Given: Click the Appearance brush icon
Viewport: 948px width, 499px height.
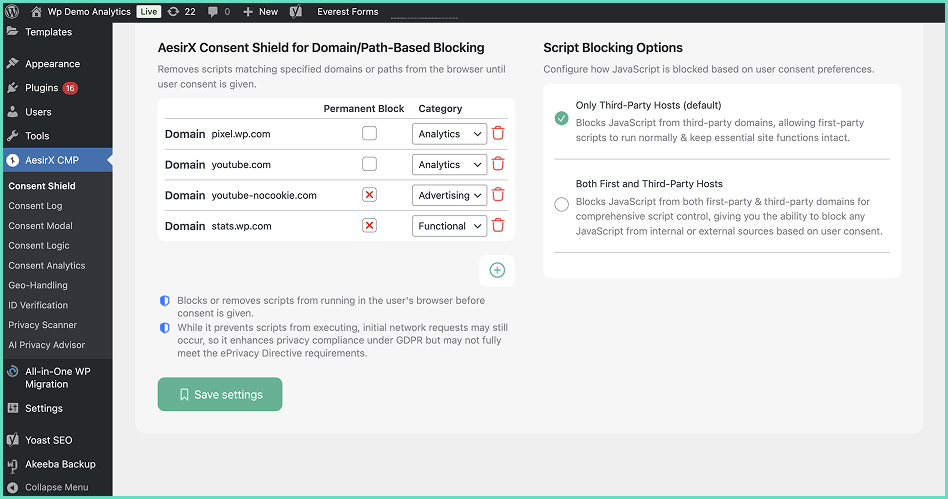Looking at the screenshot, I should tap(12, 64).
